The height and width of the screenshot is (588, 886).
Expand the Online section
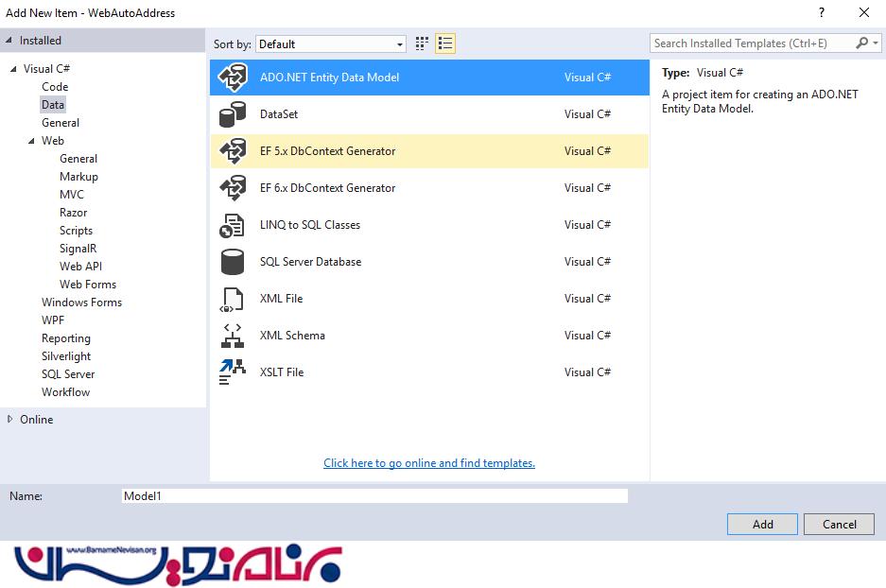click(x=10, y=419)
